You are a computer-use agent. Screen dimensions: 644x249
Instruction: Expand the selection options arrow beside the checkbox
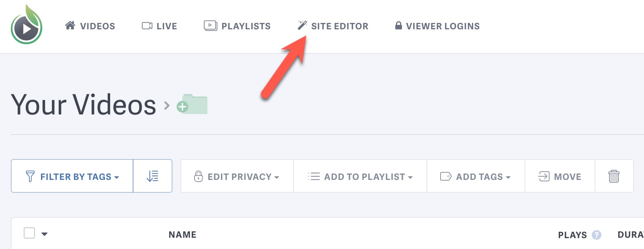44,232
